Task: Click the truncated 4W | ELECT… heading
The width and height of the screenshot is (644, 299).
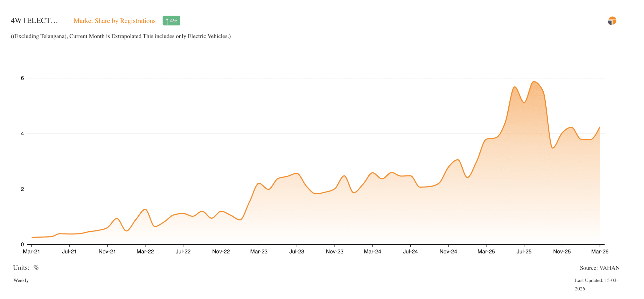Action: 34,21
